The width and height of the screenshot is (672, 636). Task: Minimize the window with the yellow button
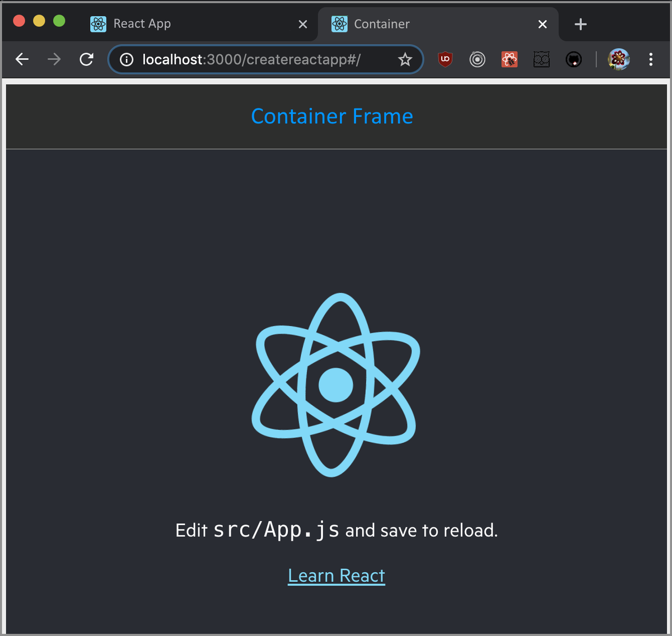click(x=39, y=21)
